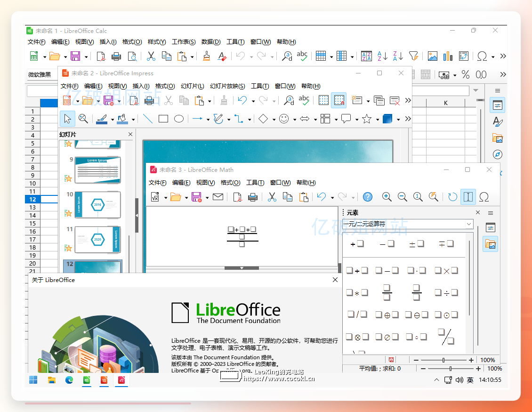This screenshot has width=532, height=412.
Task: Click Zoom Out in the Math toolbar
Action: [402, 197]
